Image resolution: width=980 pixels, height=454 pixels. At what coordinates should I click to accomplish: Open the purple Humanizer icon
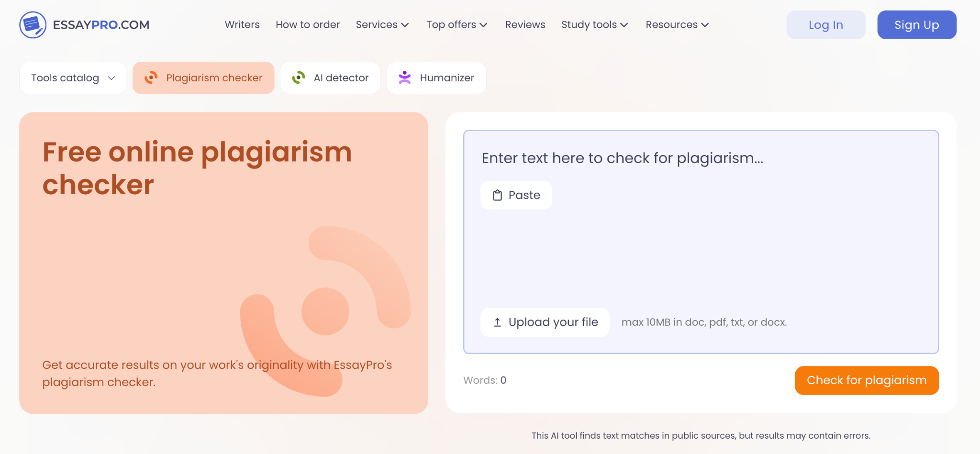point(405,78)
